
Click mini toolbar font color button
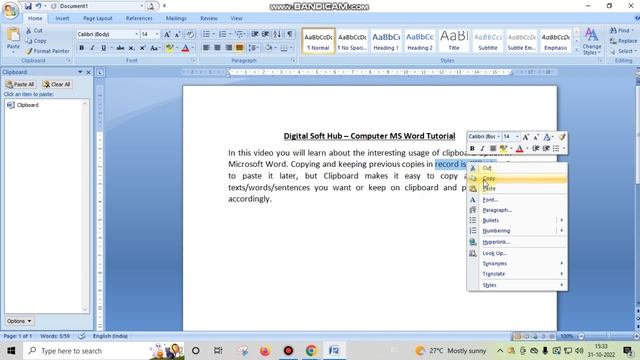[x=519, y=148]
